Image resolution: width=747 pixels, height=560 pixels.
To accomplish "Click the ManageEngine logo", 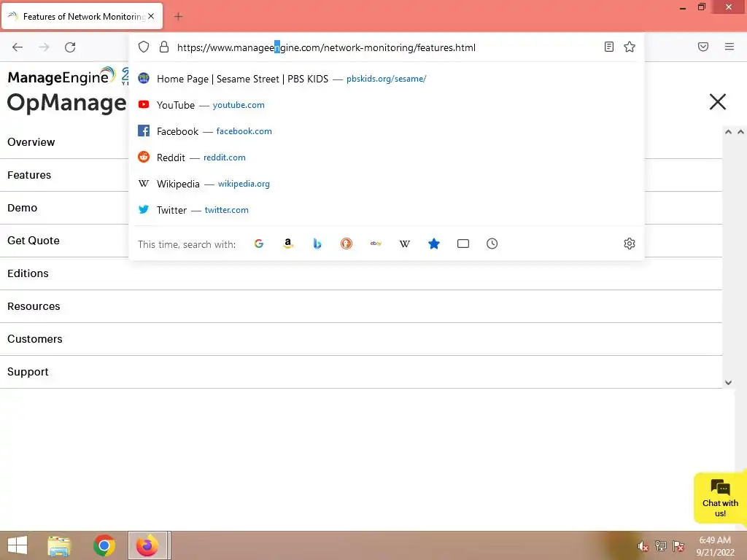I will pos(61,76).
